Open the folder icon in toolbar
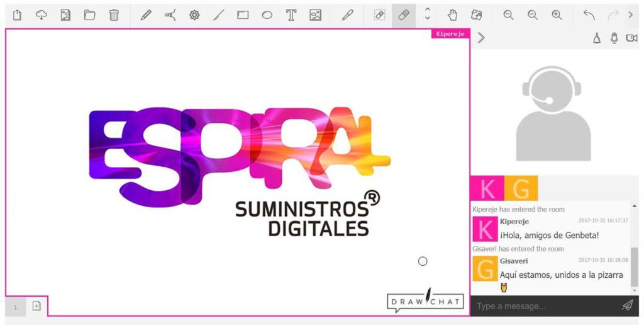 [89, 15]
